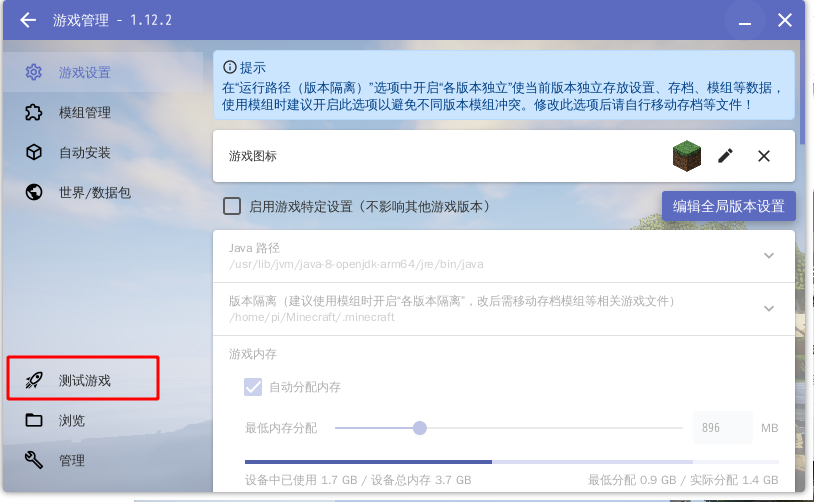Click the 游戏管理 - 1.12.2 title text
Screen dimensions: 814x502
112,20
